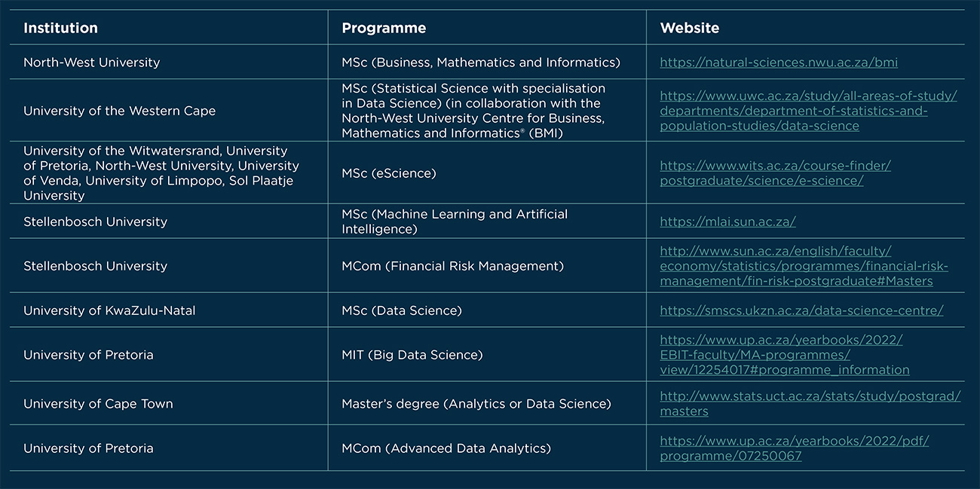980x489 pixels.
Task: Click the Programme column header
Action: (384, 28)
